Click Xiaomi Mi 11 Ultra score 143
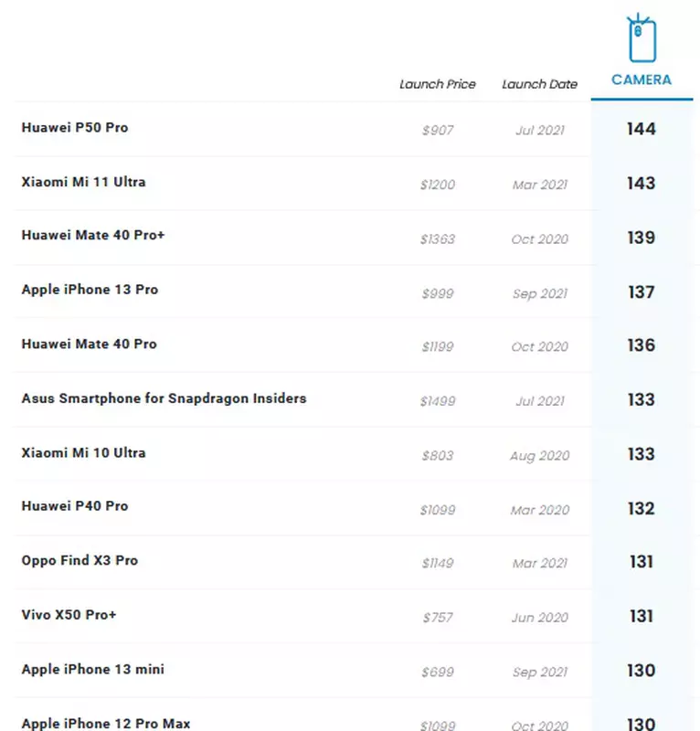The height and width of the screenshot is (731, 700). [x=641, y=183]
